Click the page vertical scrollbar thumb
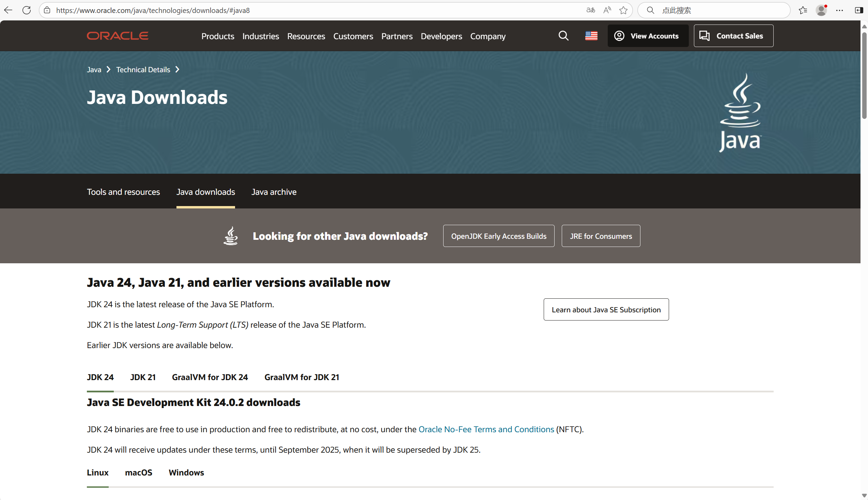The height and width of the screenshot is (500, 868). point(864,76)
